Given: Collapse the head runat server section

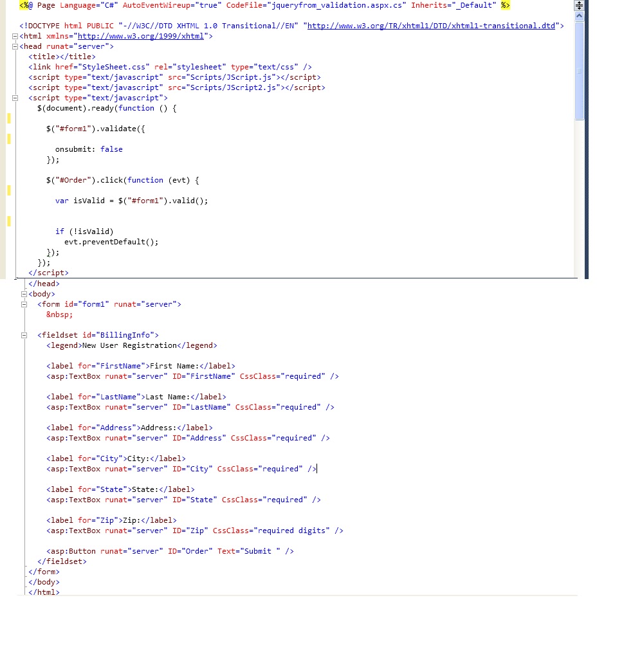Looking at the screenshot, I should click(x=15, y=47).
